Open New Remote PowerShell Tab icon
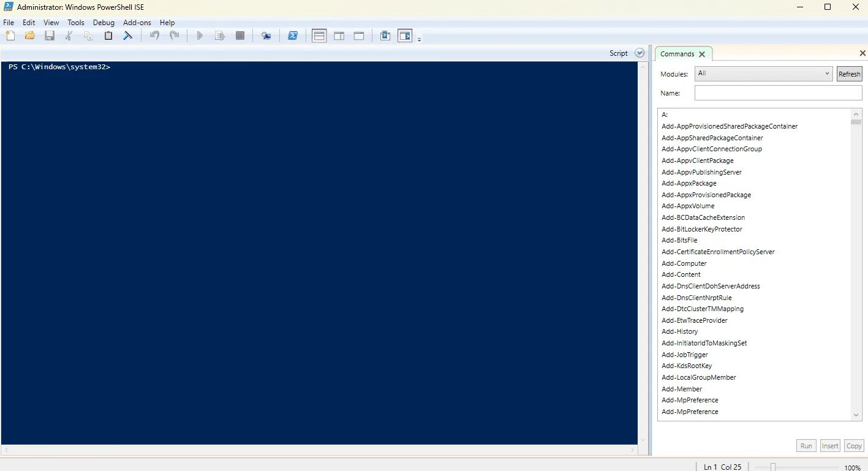Image resolution: width=868 pixels, height=471 pixels. tap(266, 36)
